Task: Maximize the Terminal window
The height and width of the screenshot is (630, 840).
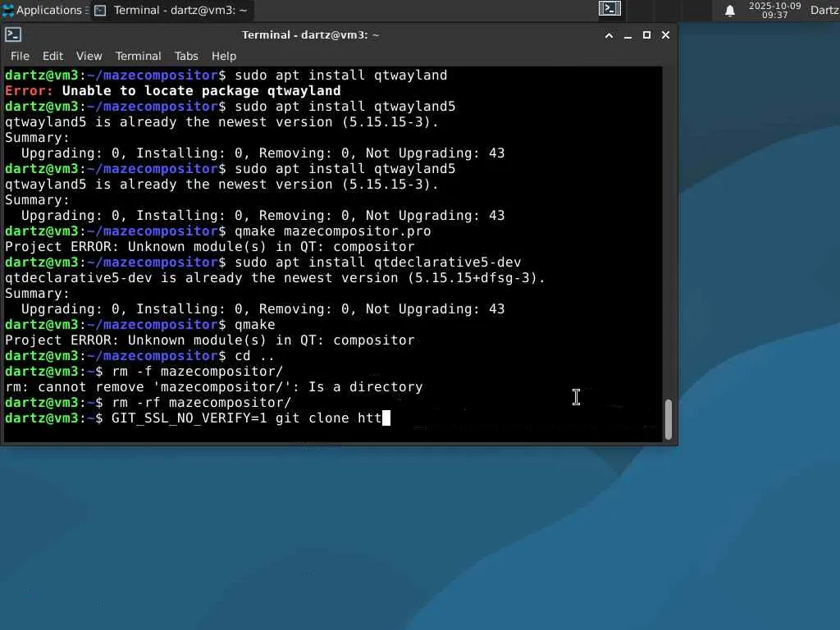Action: [x=646, y=35]
